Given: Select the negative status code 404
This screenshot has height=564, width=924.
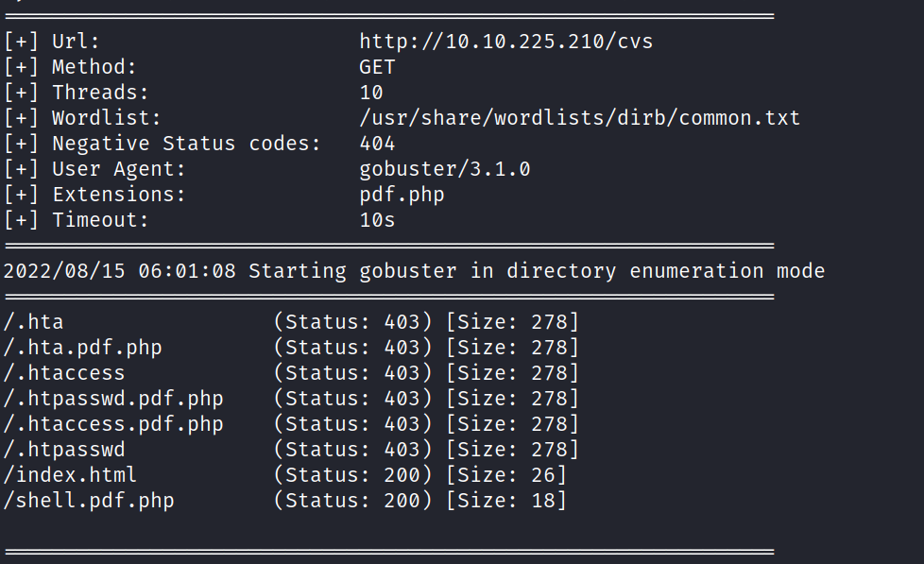Looking at the screenshot, I should [377, 144].
